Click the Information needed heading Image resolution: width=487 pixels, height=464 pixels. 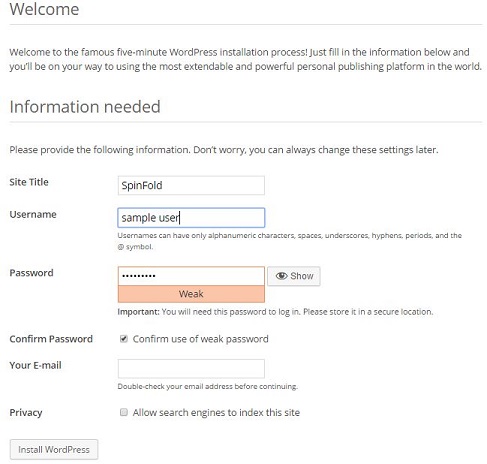pyautogui.click(x=85, y=107)
